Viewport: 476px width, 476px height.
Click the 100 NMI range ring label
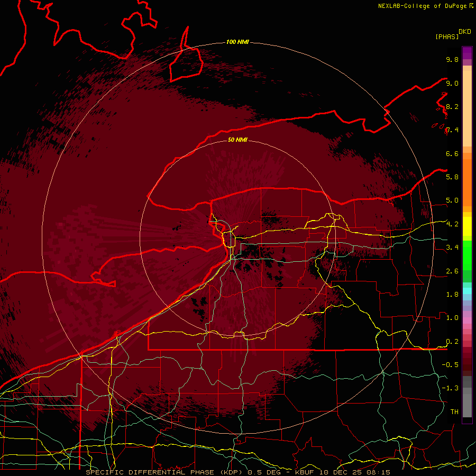coord(237,42)
